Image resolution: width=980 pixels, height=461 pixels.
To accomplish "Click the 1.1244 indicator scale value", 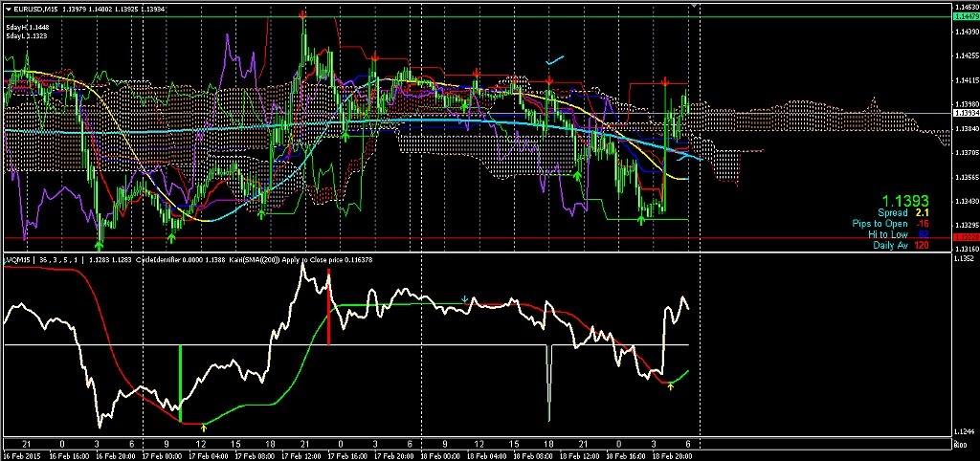I will (963, 432).
